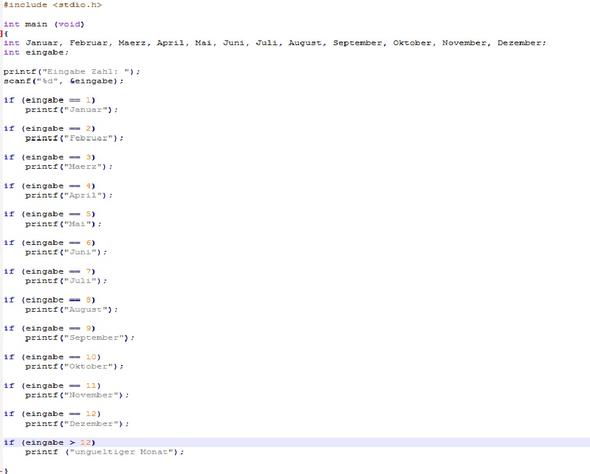Click August in the variable declaration line

pos(305,43)
